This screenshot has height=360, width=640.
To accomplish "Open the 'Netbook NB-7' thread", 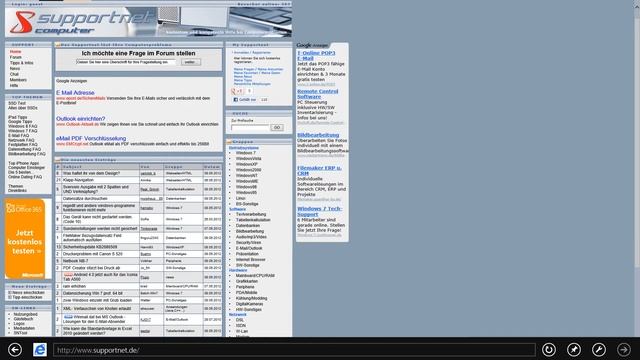I will [76, 261].
